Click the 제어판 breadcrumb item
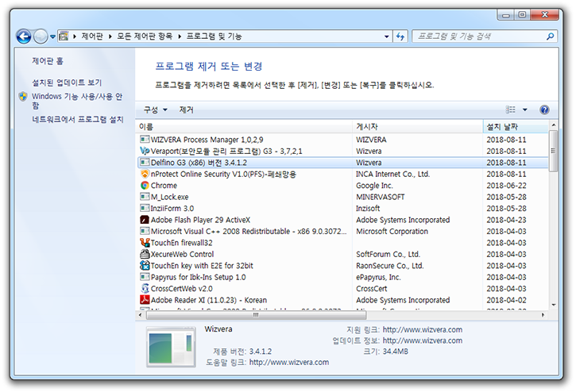The image size is (576, 392). pyautogui.click(x=92, y=36)
